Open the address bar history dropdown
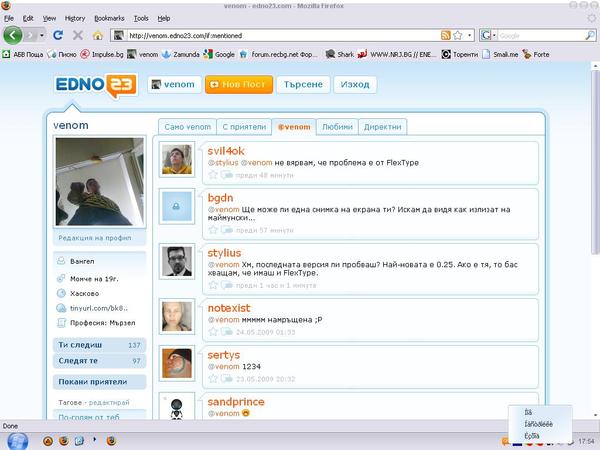This screenshot has width=600, height=450. pyautogui.click(x=470, y=36)
